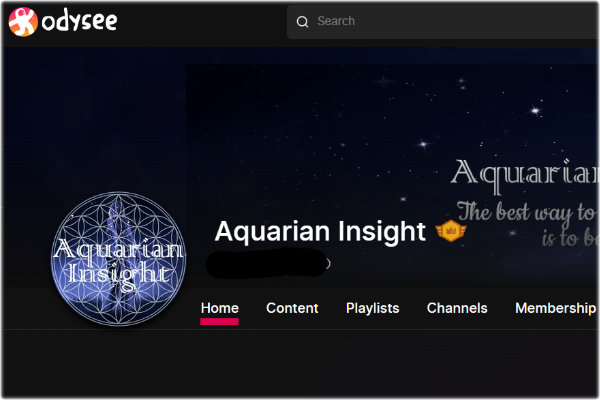Open the Channels tab
This screenshot has width=600, height=400.
[457, 308]
